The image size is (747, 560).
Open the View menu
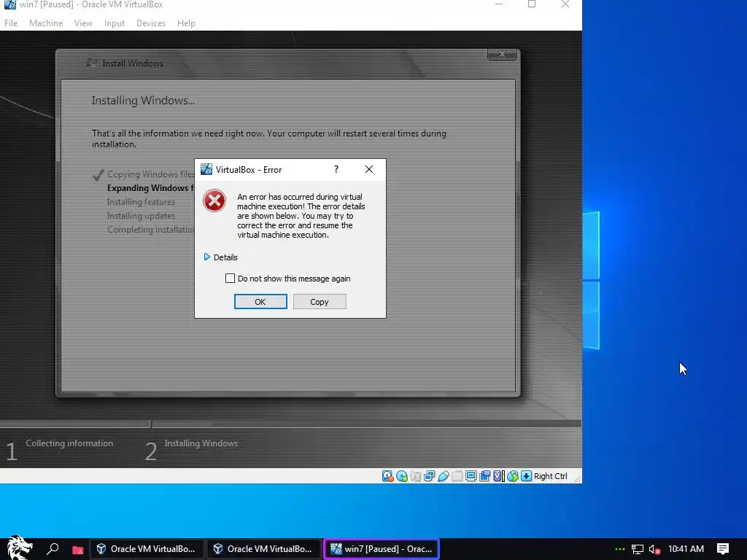(x=83, y=23)
